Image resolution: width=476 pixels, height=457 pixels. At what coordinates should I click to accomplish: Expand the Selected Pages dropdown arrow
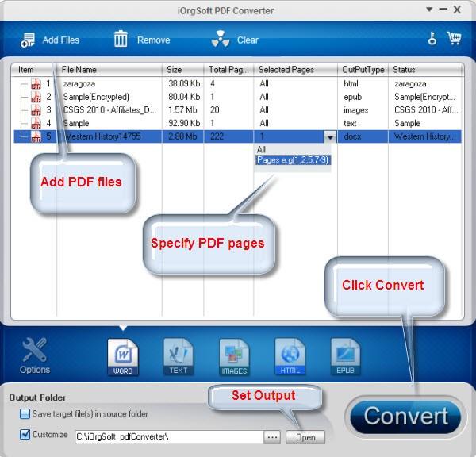[x=329, y=137]
